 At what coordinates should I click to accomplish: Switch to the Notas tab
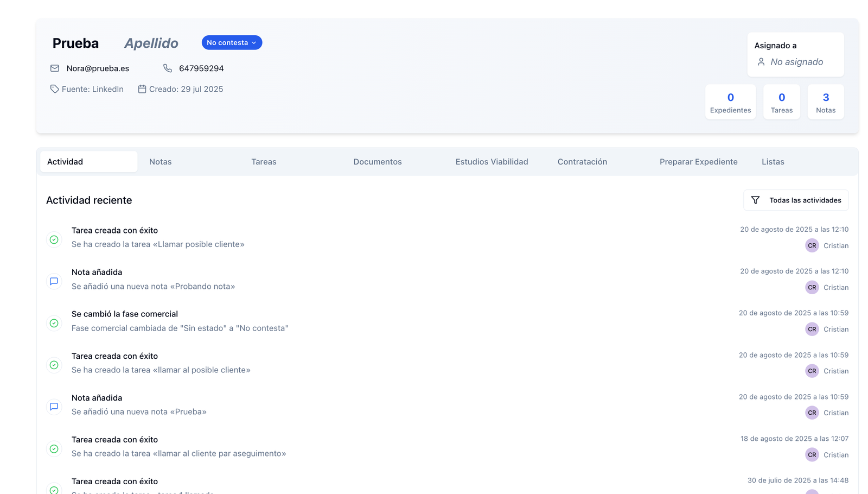(x=161, y=162)
